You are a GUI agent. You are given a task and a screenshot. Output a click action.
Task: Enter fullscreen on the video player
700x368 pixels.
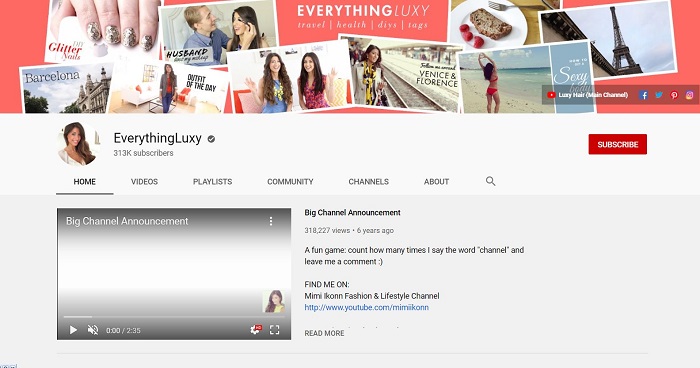click(x=275, y=330)
